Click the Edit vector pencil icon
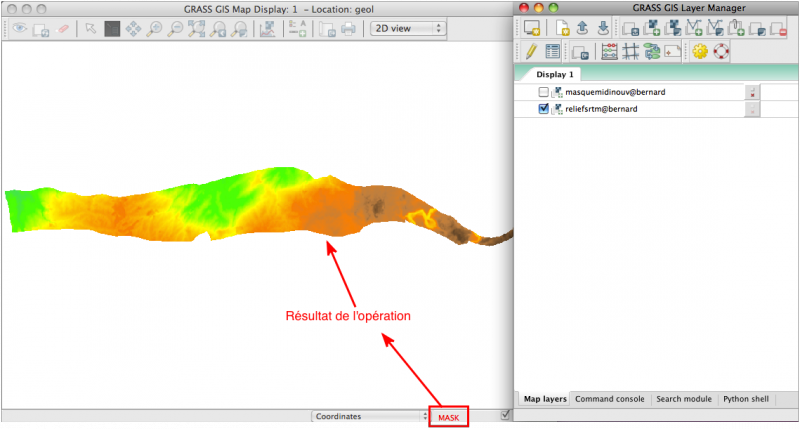The height and width of the screenshot is (429, 800). 531,51
